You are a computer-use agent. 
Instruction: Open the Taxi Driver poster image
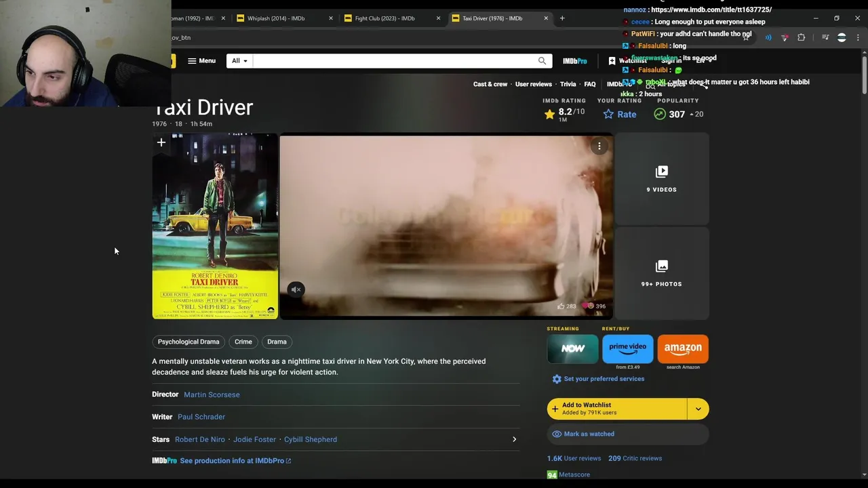tap(215, 226)
